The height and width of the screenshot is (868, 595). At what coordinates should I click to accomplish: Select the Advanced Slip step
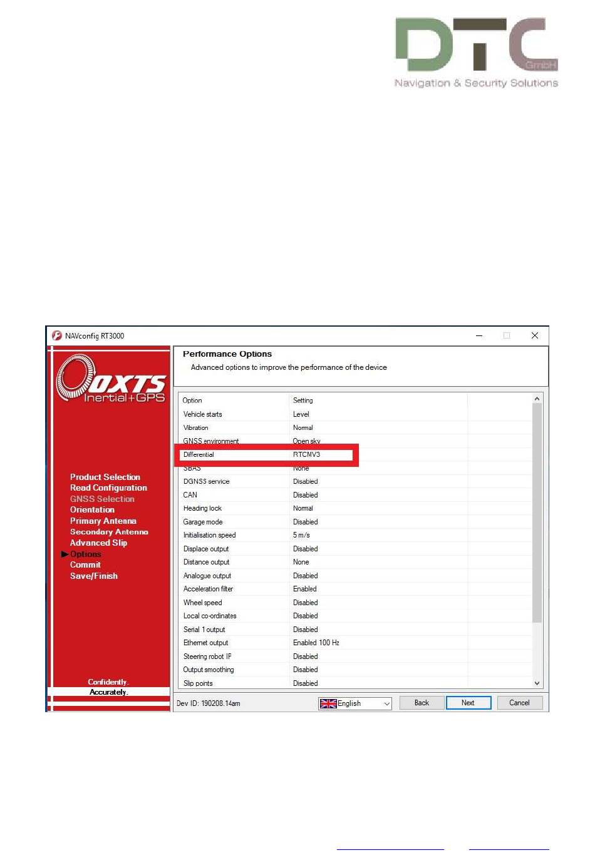coord(98,543)
